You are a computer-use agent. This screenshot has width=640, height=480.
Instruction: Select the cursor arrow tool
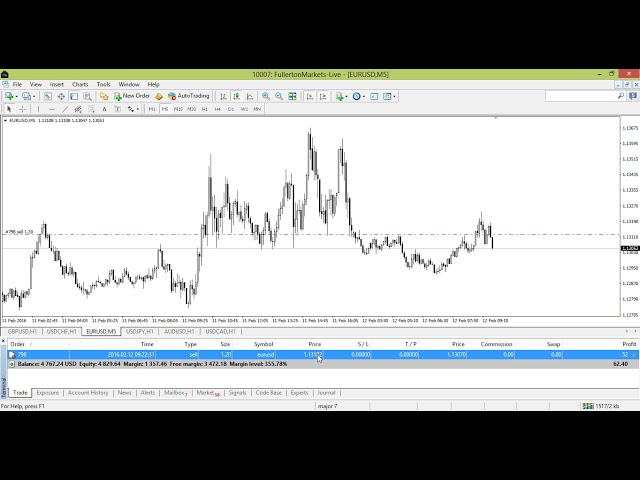pyautogui.click(x=9, y=109)
